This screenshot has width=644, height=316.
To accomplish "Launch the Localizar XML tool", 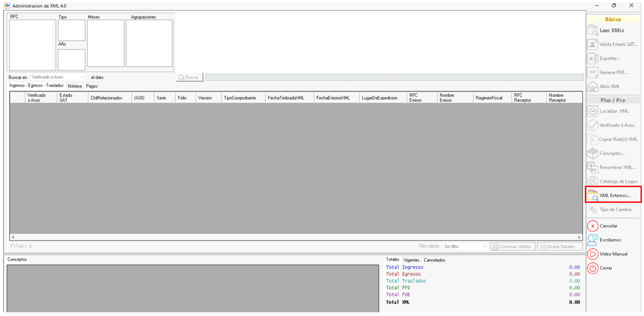I will pos(614,111).
